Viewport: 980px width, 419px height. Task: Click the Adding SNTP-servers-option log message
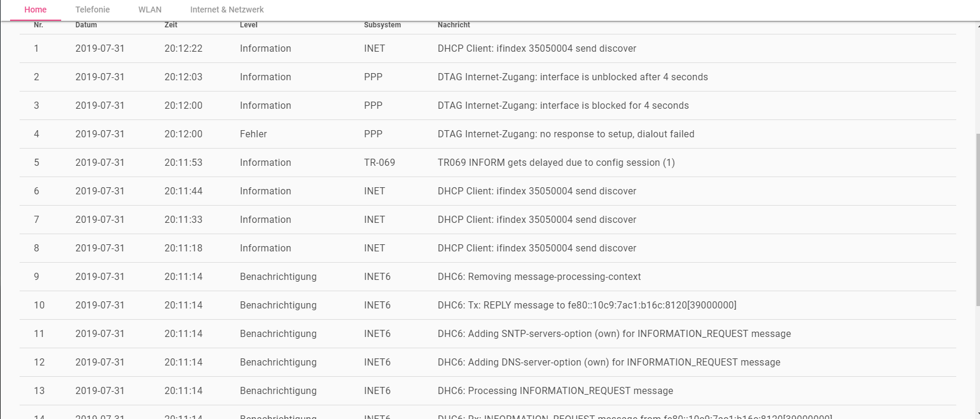coord(614,334)
